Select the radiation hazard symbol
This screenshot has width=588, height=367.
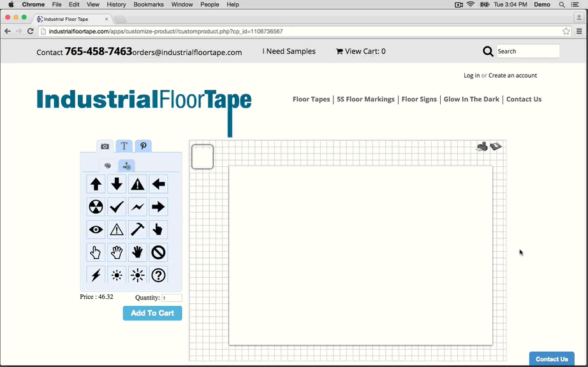pyautogui.click(x=96, y=207)
